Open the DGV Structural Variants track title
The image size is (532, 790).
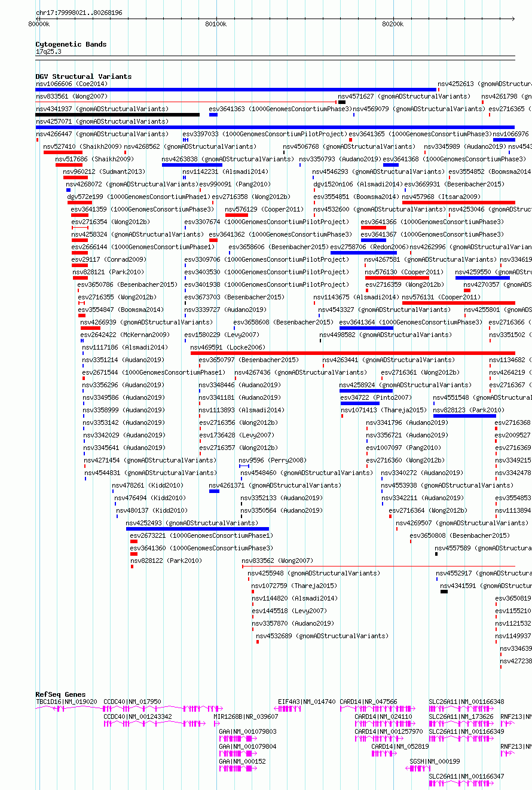[x=84, y=76]
